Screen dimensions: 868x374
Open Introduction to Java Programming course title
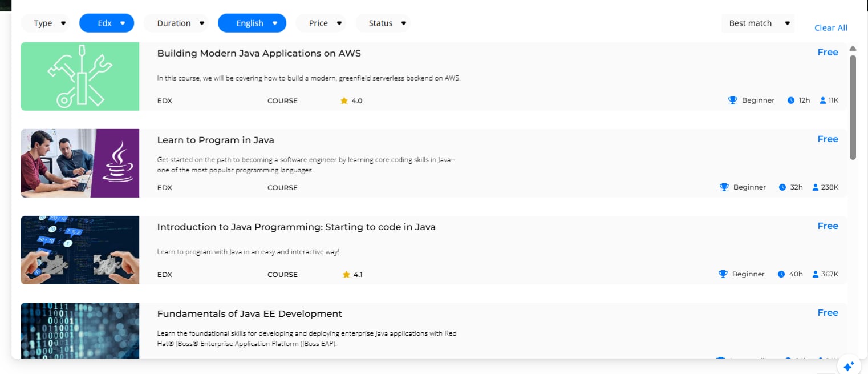296,227
